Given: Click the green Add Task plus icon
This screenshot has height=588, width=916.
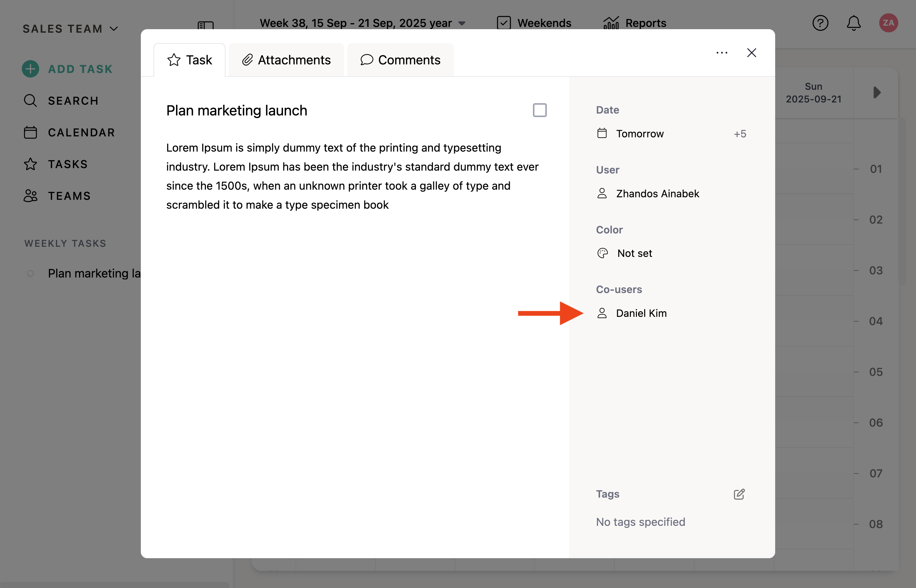Looking at the screenshot, I should (30, 69).
